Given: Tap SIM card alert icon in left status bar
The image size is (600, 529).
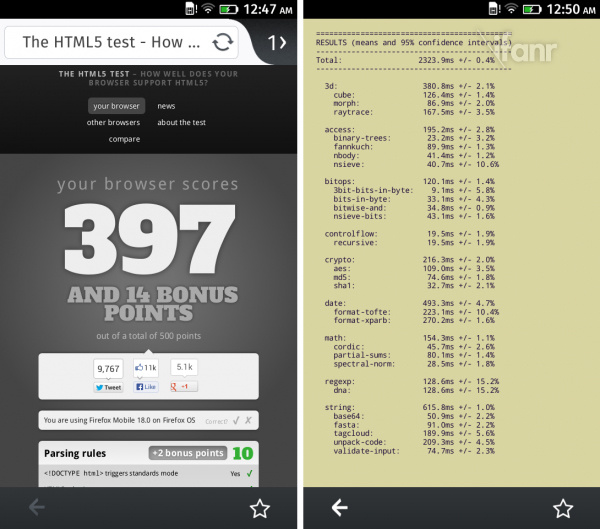Looking at the screenshot, I should [191, 9].
